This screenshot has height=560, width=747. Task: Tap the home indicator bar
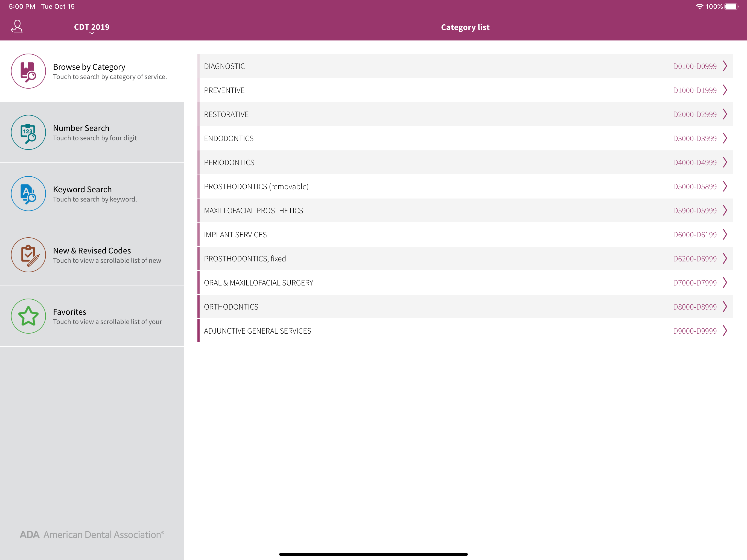(x=373, y=554)
